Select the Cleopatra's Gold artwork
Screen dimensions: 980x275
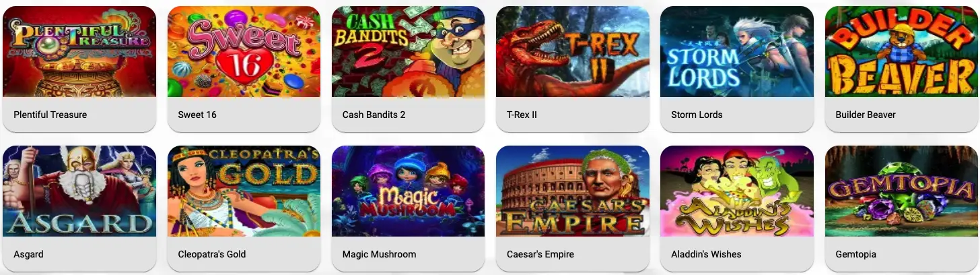click(244, 191)
